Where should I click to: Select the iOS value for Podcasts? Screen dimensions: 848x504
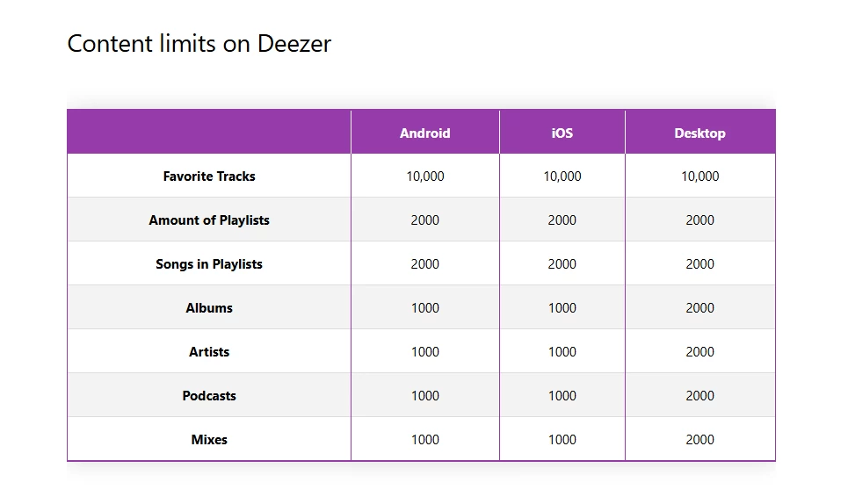[562, 396]
